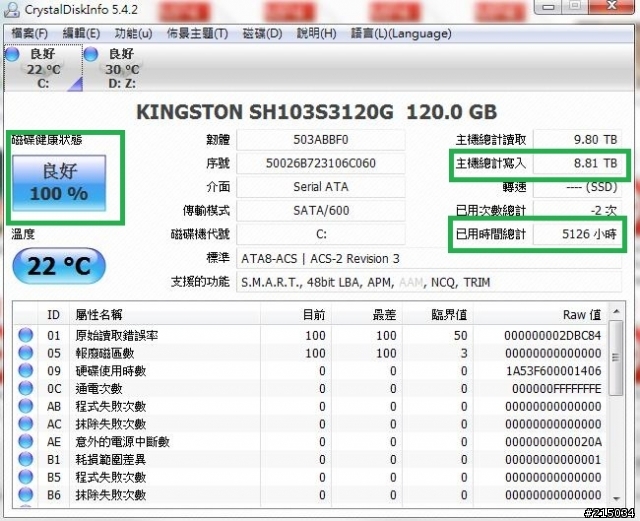This screenshot has width=640, height=521.
Task: Click the 最差 column header
Action: pyautogui.click(x=367, y=315)
